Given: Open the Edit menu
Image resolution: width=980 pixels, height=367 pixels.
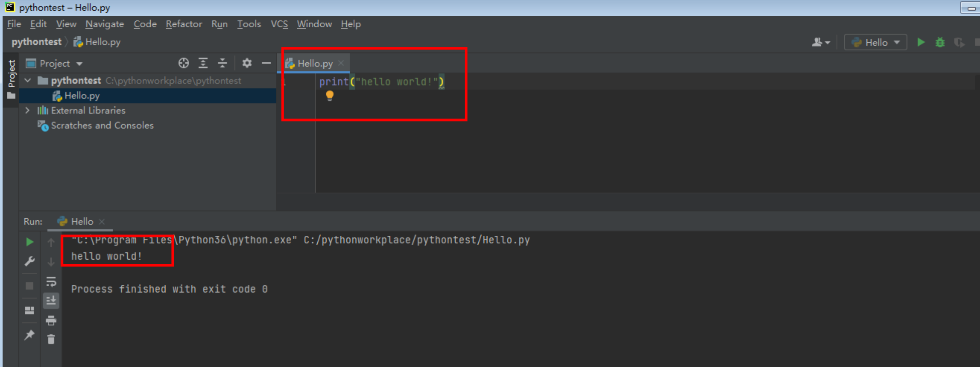Looking at the screenshot, I should (38, 24).
